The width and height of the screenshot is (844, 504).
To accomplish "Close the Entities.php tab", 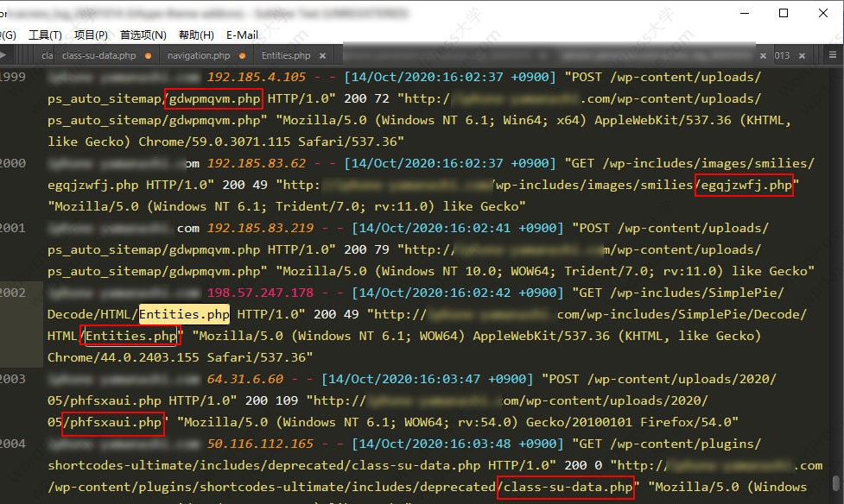I will pyautogui.click(x=322, y=56).
